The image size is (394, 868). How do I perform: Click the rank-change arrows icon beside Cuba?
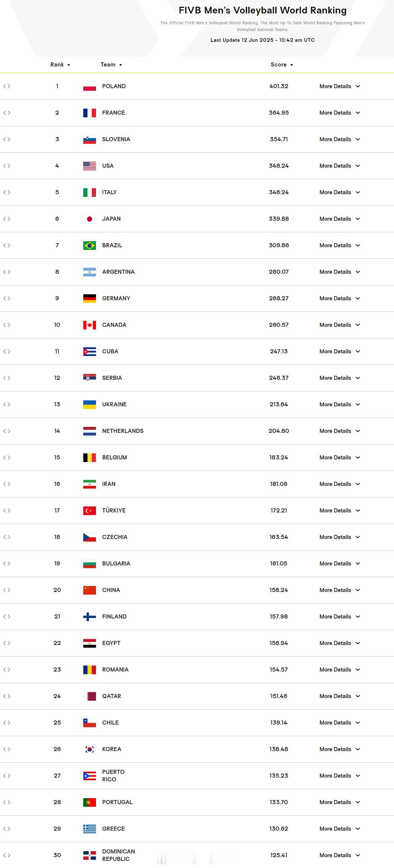[7, 351]
